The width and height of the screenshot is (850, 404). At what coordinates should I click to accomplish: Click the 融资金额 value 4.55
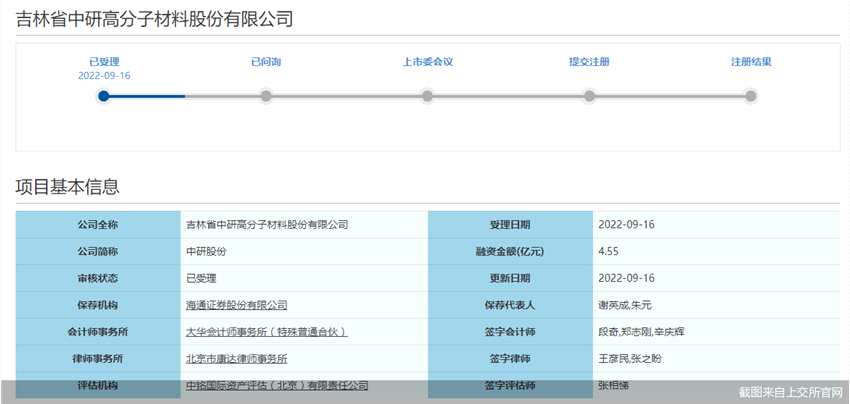pyautogui.click(x=608, y=252)
